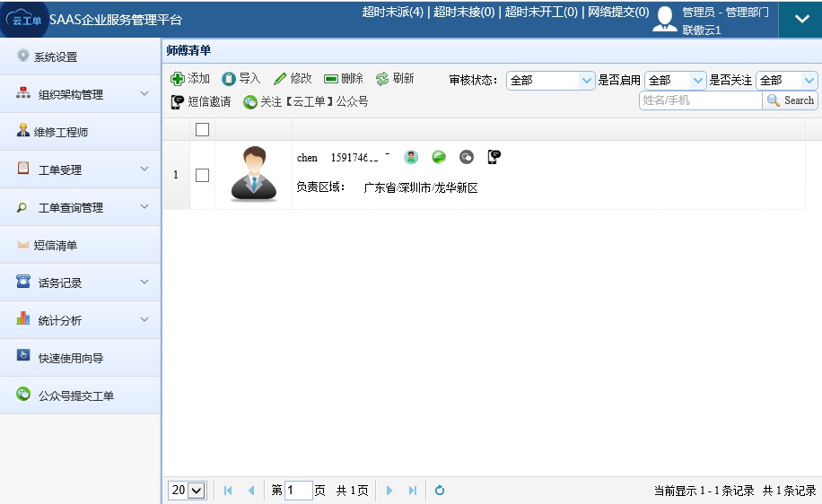Screen dimensions: 822x504
Task: Click the green 添加 (Add) plus icon
Action: (178, 79)
